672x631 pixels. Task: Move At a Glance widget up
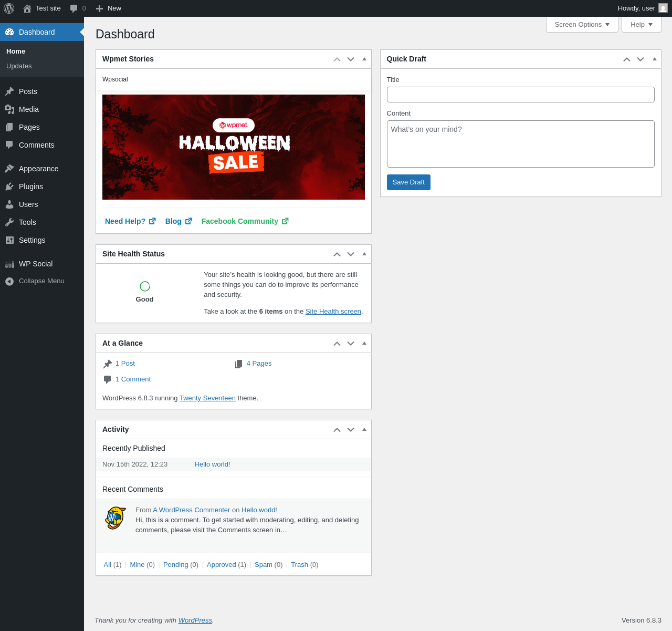pyautogui.click(x=337, y=344)
